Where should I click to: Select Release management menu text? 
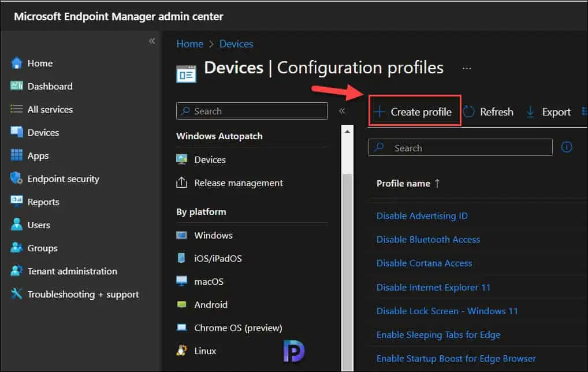(x=239, y=183)
